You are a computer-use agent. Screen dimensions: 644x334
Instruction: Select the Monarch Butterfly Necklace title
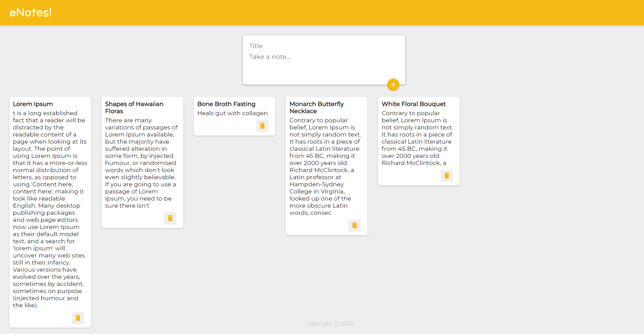317,107
